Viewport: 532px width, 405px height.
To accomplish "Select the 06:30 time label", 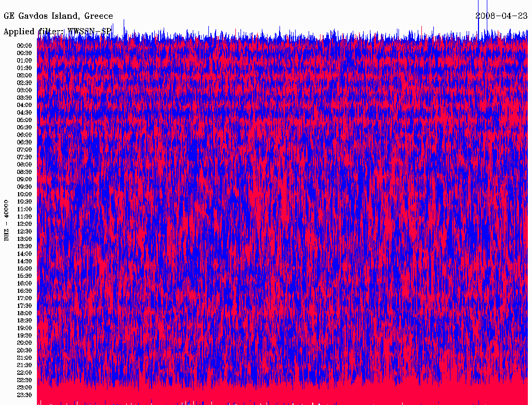I will pos(24,142).
